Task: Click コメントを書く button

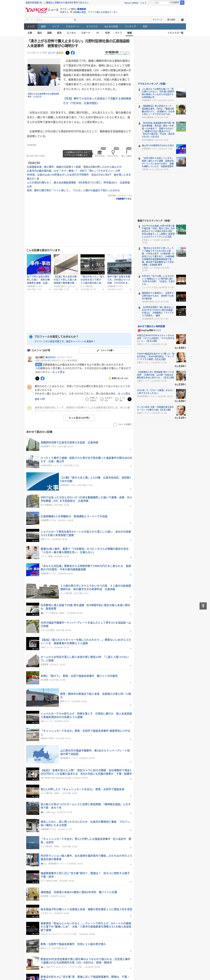Action: 105,350
